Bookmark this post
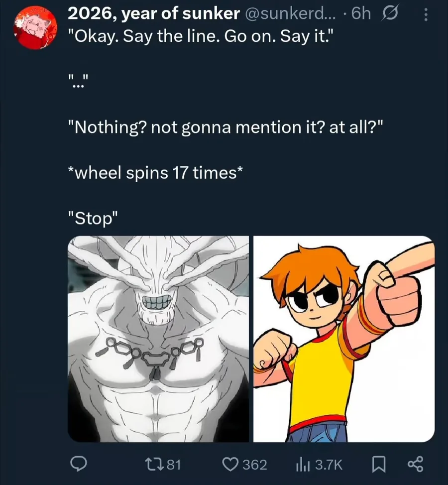 (378, 464)
